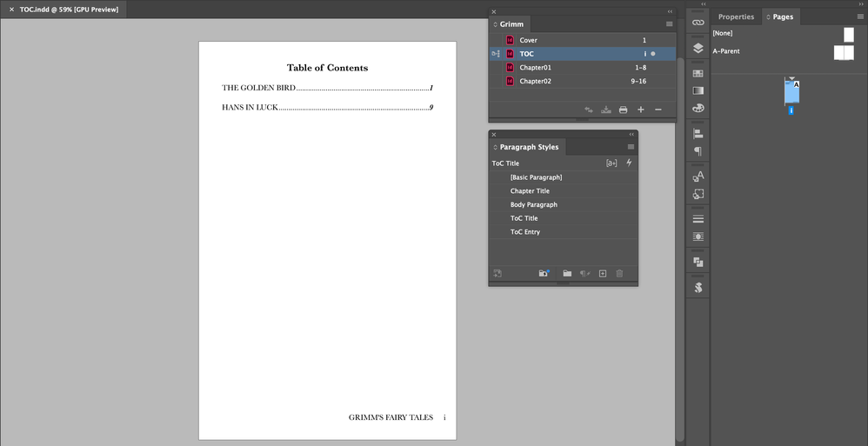Viewport: 868px width, 446px height.
Task: Click the Quick Apply lightning bolt icon
Action: (x=629, y=163)
